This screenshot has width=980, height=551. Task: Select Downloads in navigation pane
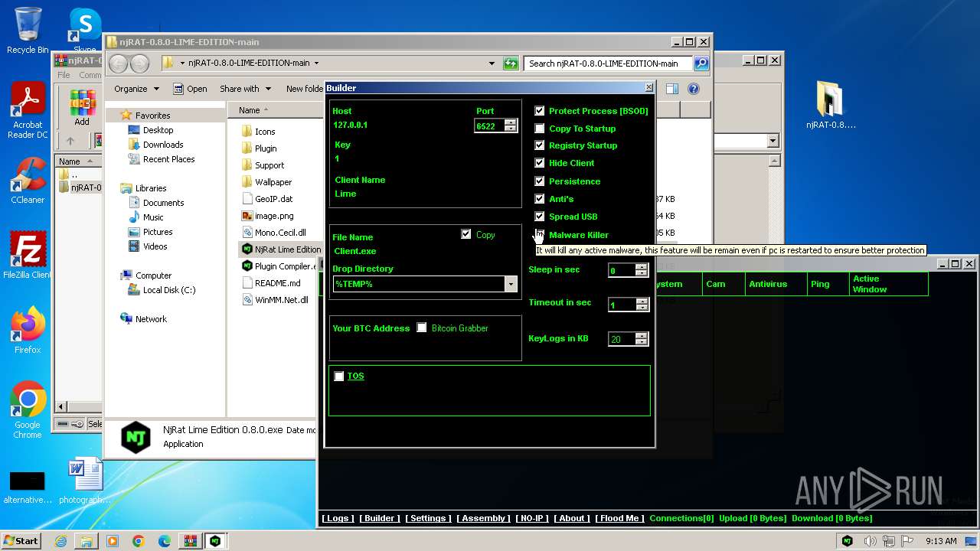[x=163, y=145]
